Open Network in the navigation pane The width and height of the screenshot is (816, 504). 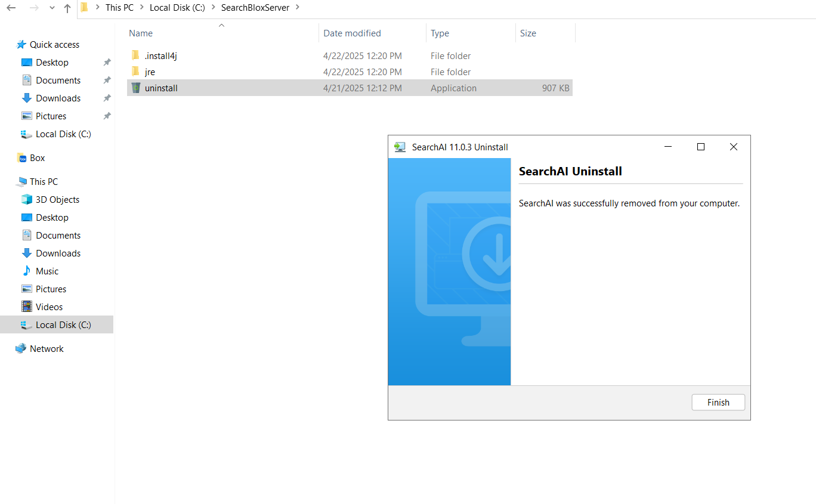click(x=47, y=349)
